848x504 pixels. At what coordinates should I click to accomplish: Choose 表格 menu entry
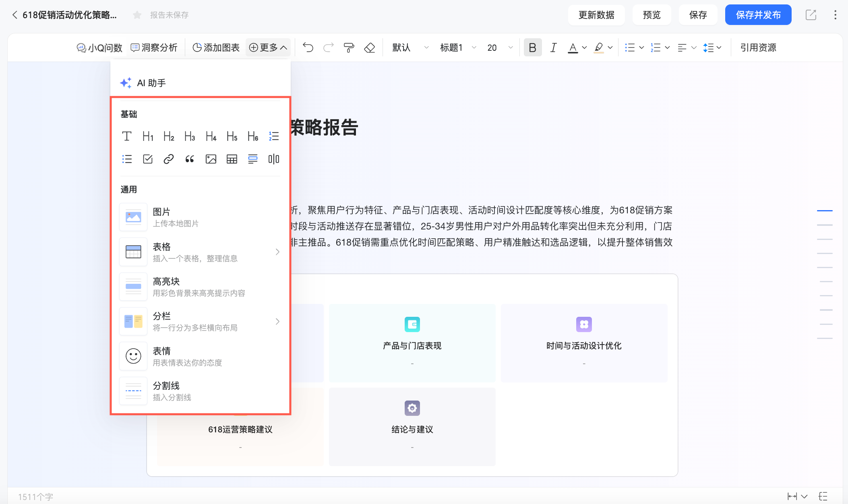[201, 252]
